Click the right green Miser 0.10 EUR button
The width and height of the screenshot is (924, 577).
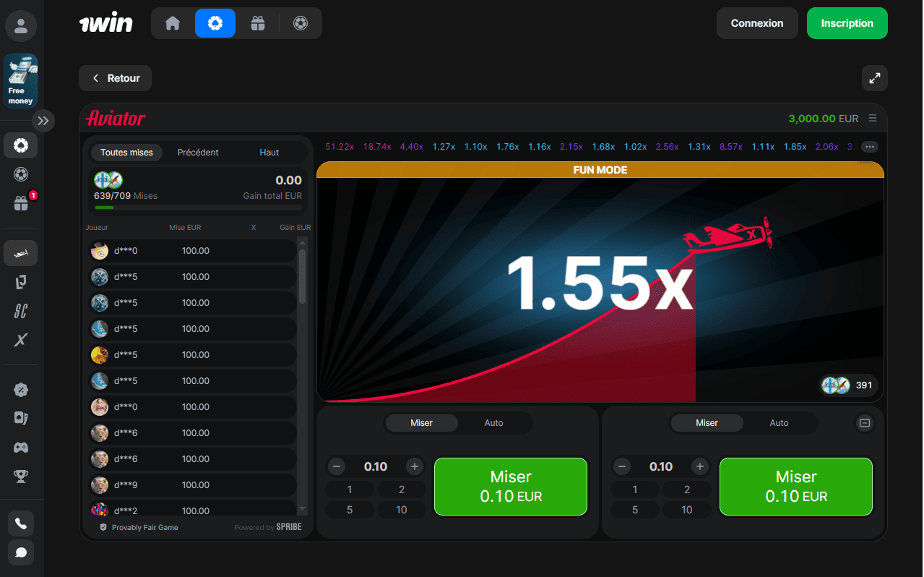[x=796, y=487]
